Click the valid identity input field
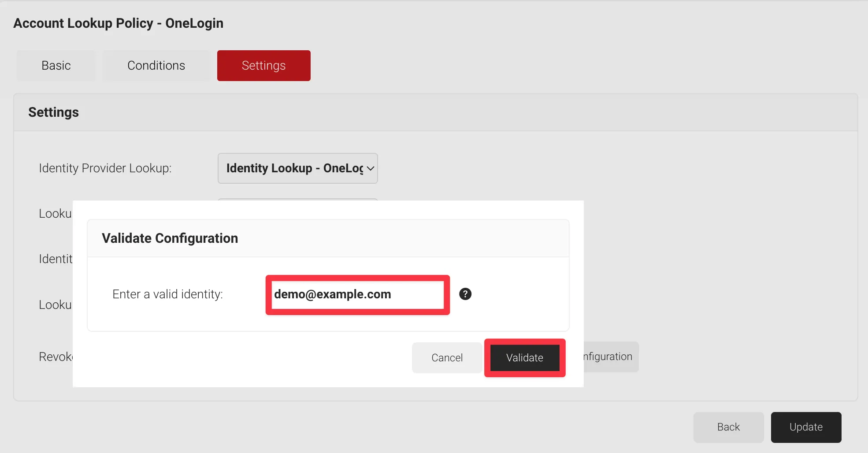868x453 pixels. 357,294
